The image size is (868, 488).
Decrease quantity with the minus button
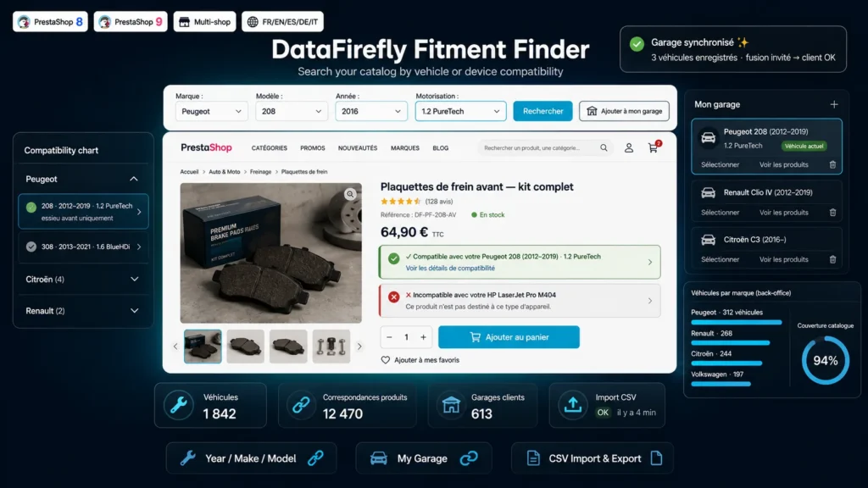click(x=389, y=337)
